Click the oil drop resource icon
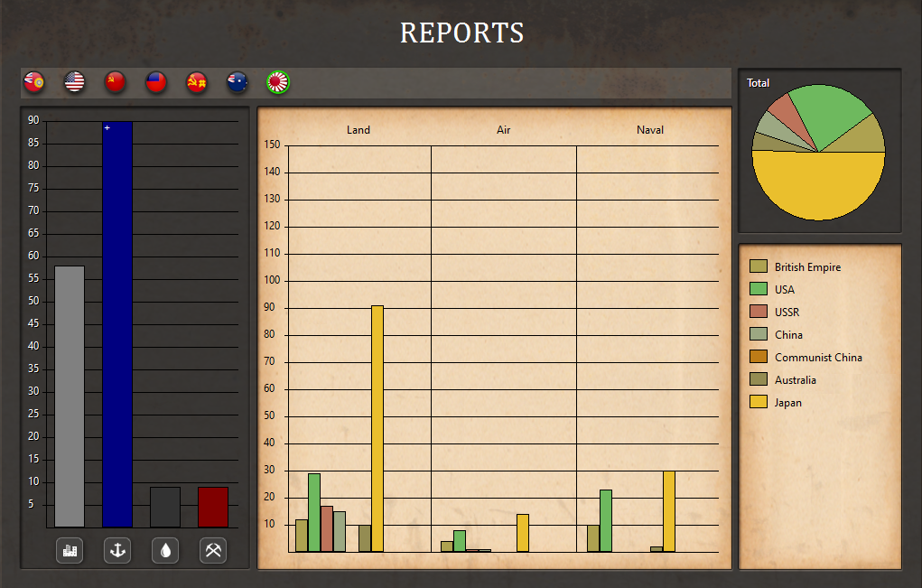 pos(165,550)
